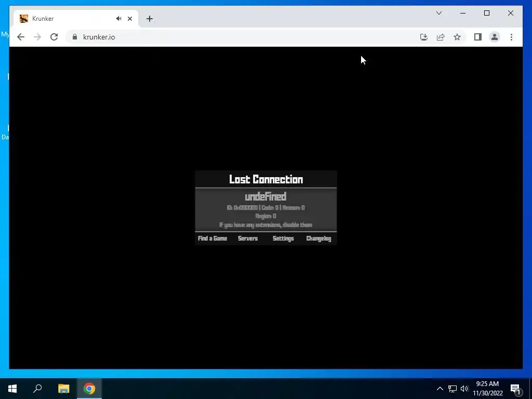Open the Windows Start menu
Viewport: 532px width, 399px height.
pos(12,389)
